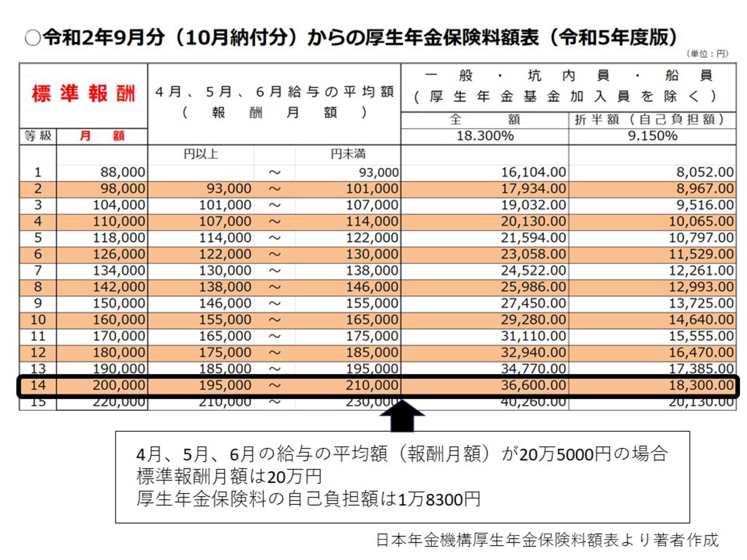Viewport: 747px width, 560px height.
Task: Select the 等級 column header
Action: click(38, 136)
